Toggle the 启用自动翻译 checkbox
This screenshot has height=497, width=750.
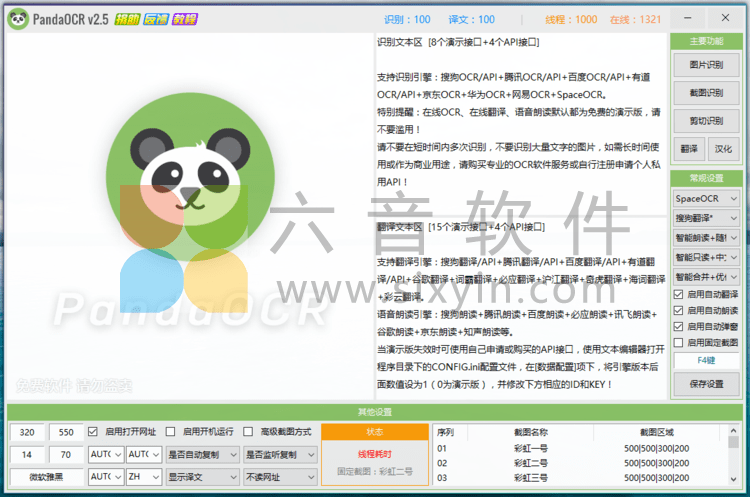tap(678, 294)
